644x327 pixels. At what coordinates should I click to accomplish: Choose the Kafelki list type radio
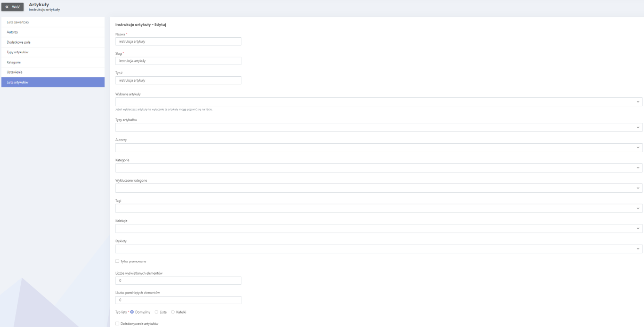tap(173, 312)
